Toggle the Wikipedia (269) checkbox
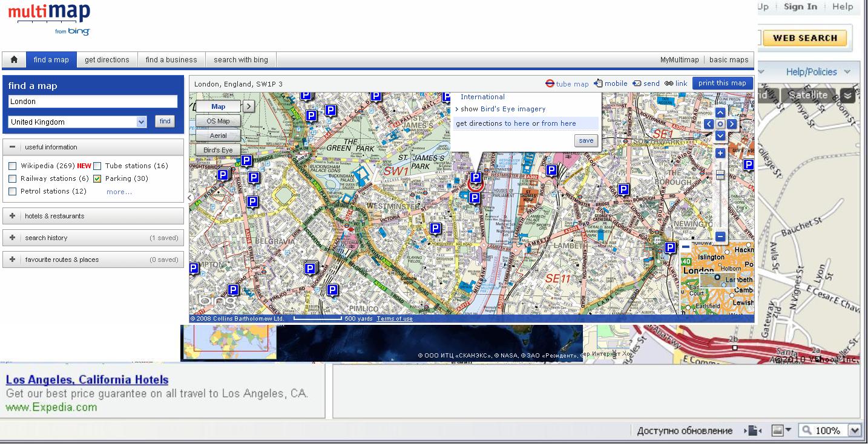868x444 pixels. [x=13, y=166]
